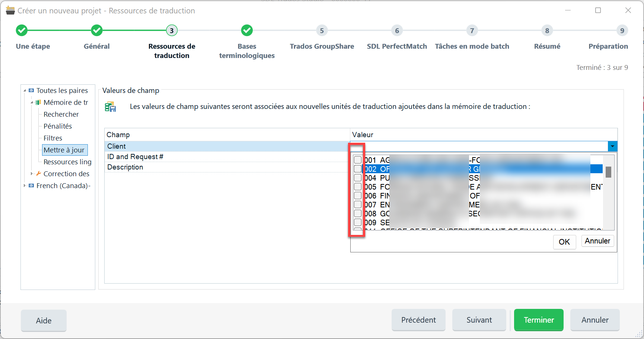Click the Bases terminologiques step checkmark

coord(247,30)
